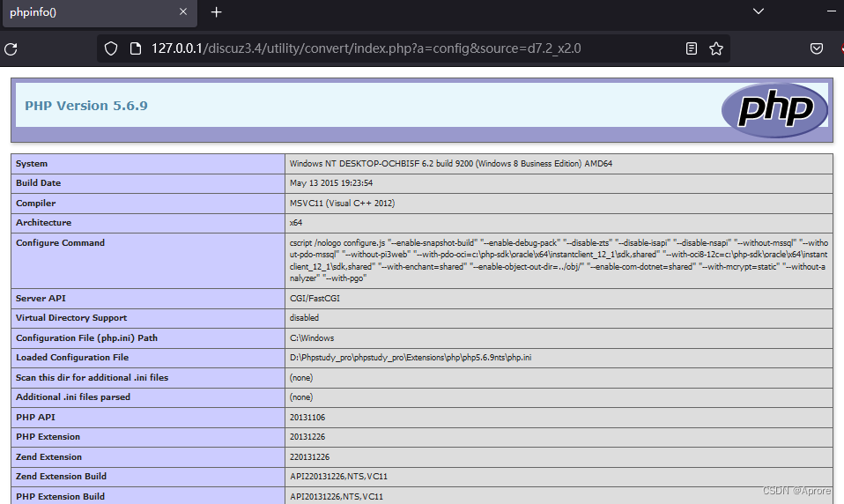Select the May 13 2015 19:23:54 value
Screen dimensions: 844x504
coord(331,183)
